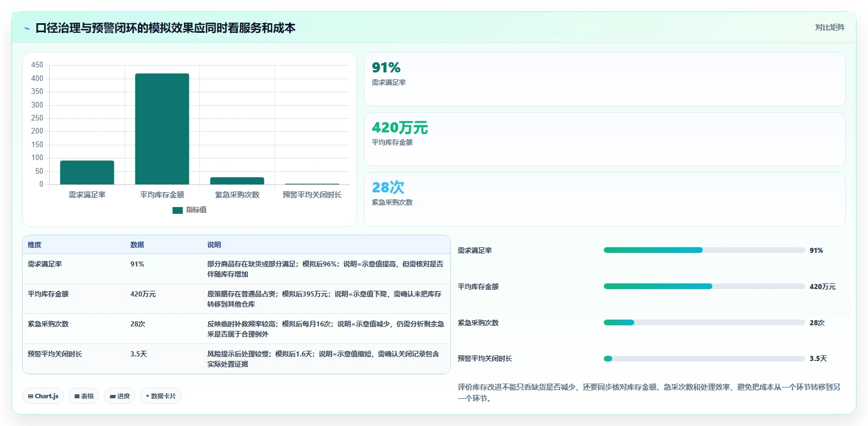
Task: Open the 91% 需求满足率 data card
Action: pyautogui.click(x=605, y=79)
